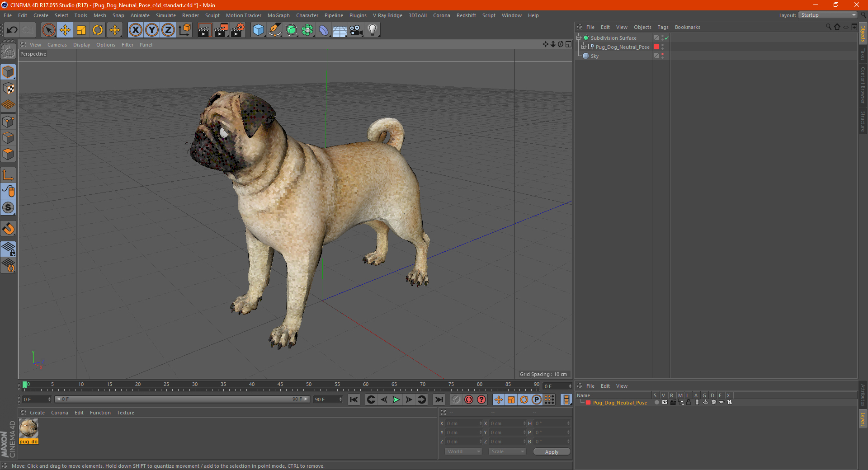Toggle Snap magnet icon in left toolbar
The width and height of the screenshot is (868, 470).
[x=8, y=229]
